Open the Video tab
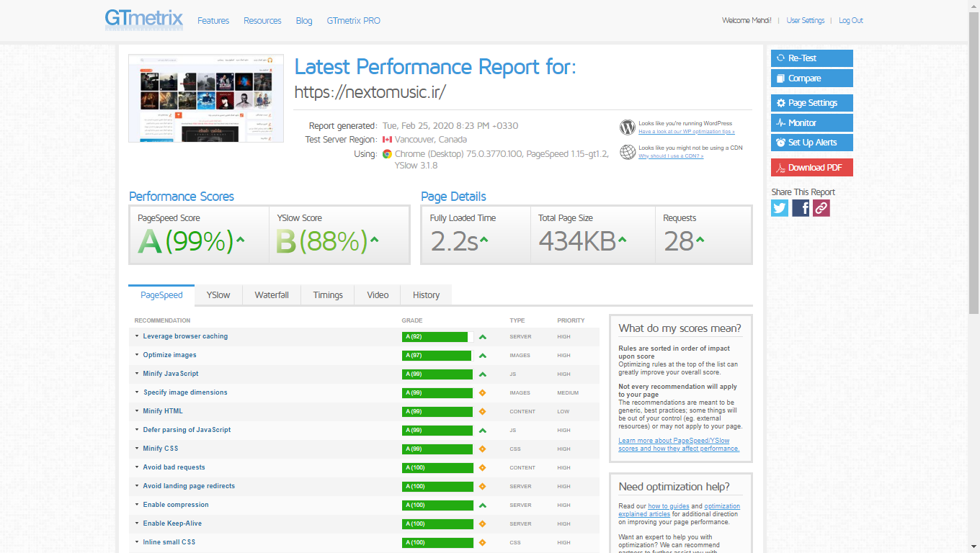The width and height of the screenshot is (980, 553). click(x=378, y=295)
